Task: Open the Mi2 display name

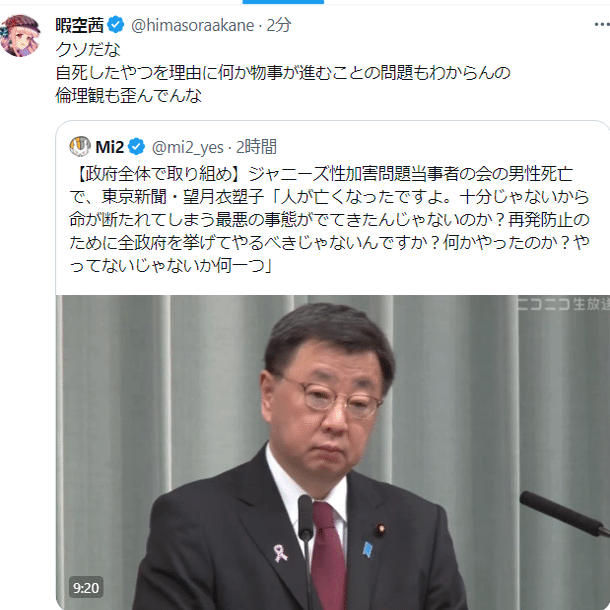Action: pos(109,147)
